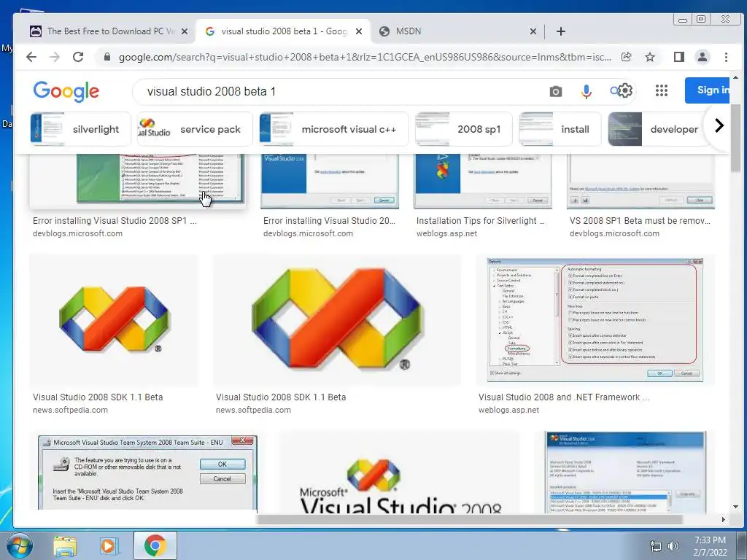Click the address bar URL
The height and width of the screenshot is (560, 747).
click(x=365, y=57)
